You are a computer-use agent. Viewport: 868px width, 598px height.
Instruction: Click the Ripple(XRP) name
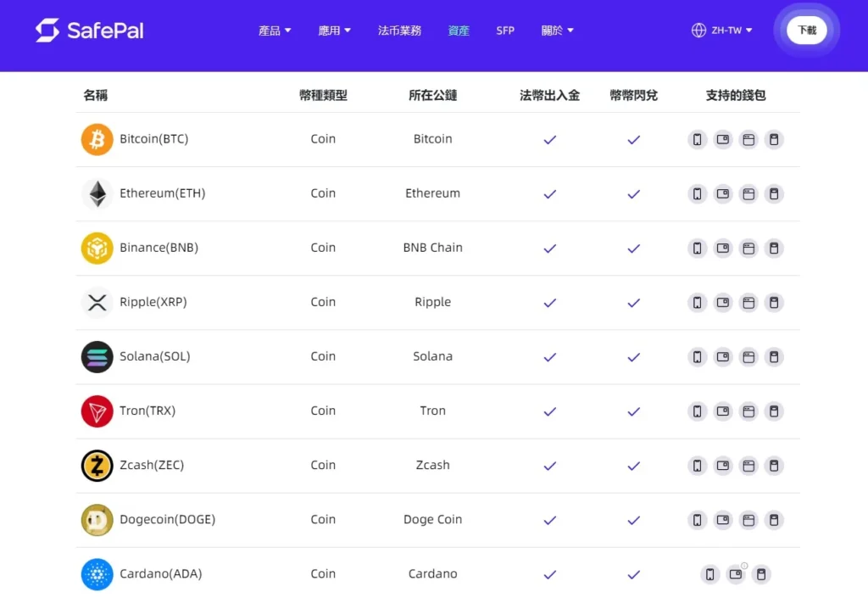pyautogui.click(x=153, y=302)
